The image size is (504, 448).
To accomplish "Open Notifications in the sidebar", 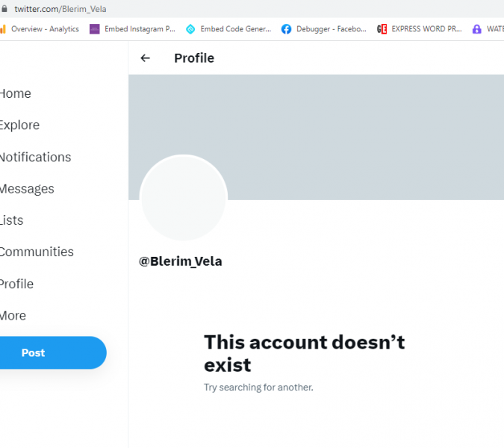I will [x=34, y=157].
